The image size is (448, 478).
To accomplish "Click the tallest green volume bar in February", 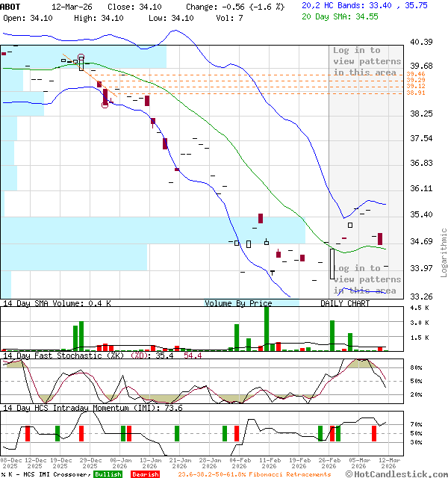I will click(x=267, y=328).
